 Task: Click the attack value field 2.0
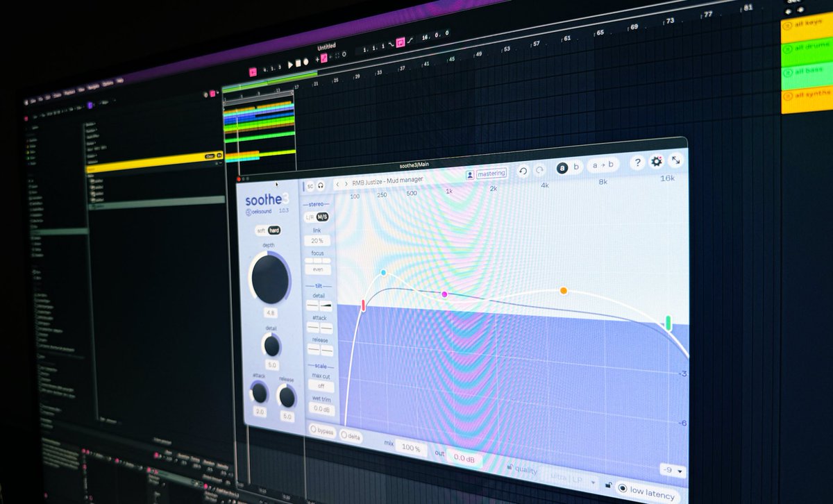tap(260, 412)
